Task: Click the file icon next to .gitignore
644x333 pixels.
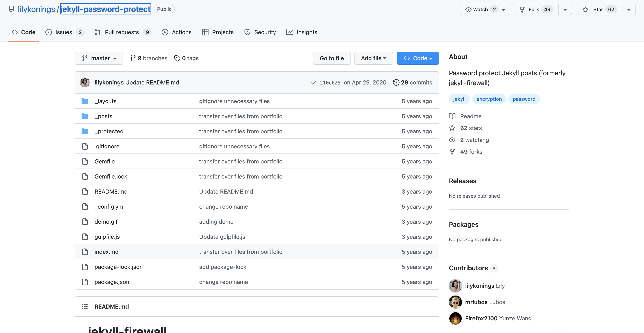Action: pos(85,146)
